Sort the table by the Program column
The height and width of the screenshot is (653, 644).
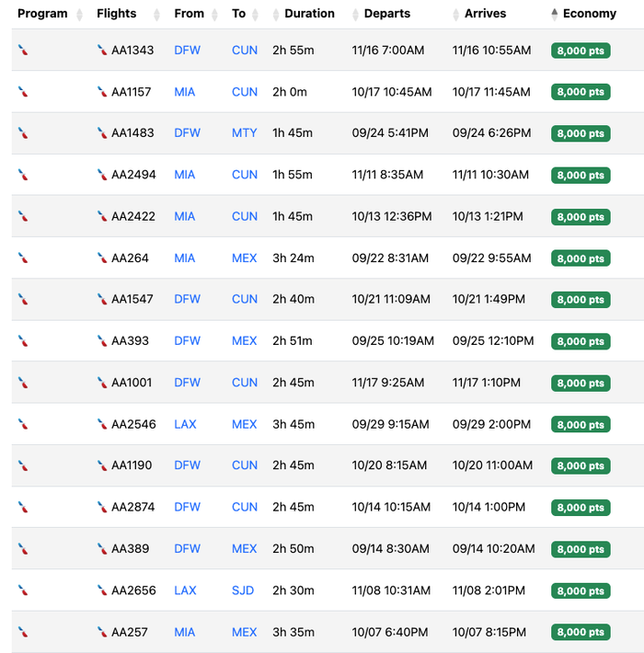(42, 14)
